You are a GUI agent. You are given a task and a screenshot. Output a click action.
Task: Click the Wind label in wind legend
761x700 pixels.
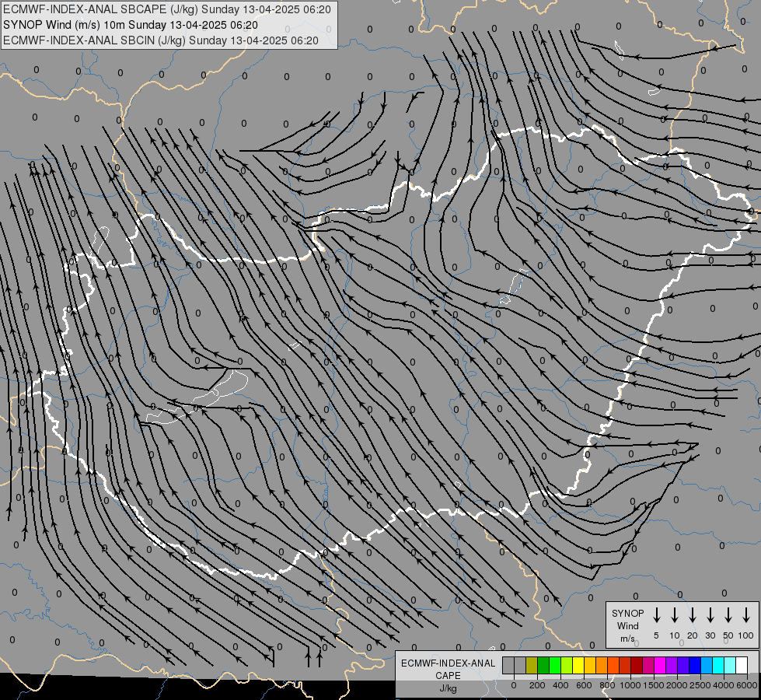(627, 625)
